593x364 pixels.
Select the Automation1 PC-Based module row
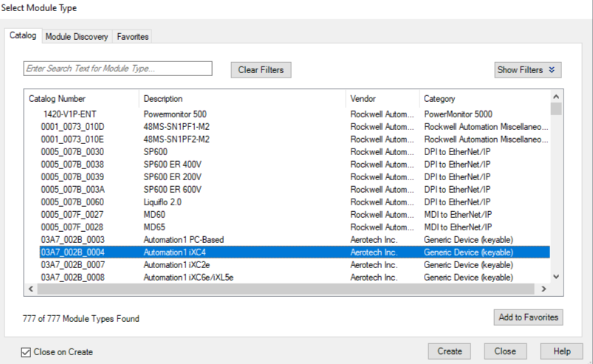pyautogui.click(x=185, y=240)
